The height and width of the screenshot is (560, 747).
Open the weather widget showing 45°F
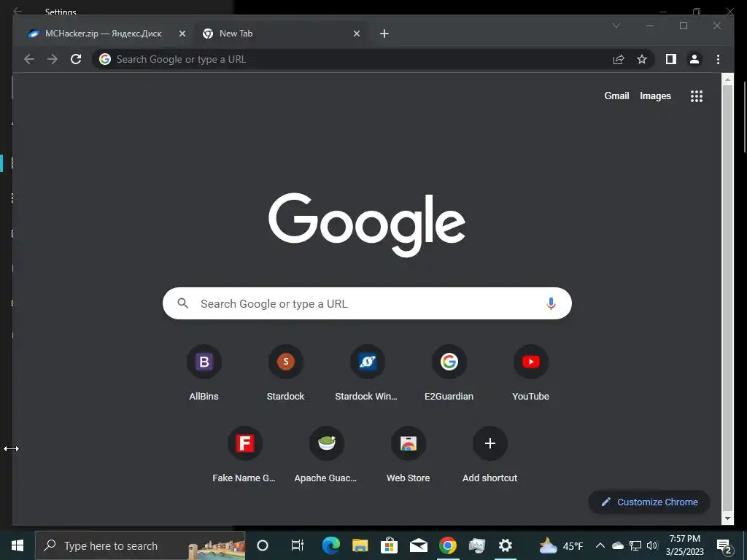tap(561, 545)
